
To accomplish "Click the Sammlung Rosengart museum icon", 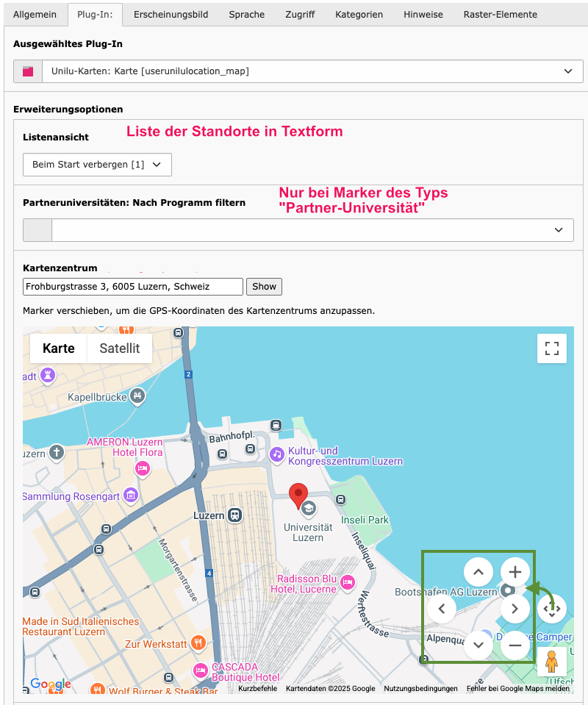I will click(131, 496).
